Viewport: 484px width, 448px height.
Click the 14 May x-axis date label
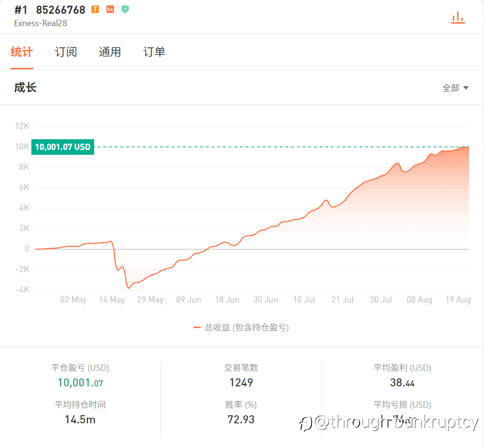click(112, 300)
